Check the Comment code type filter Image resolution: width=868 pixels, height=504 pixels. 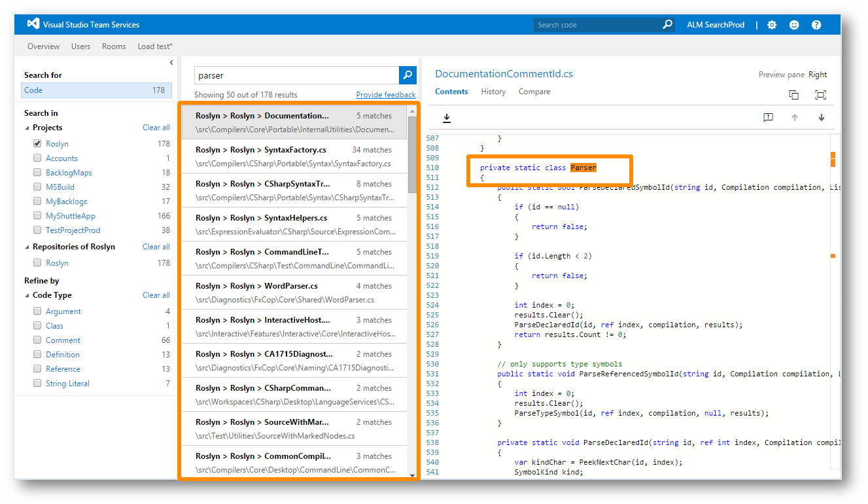37,340
